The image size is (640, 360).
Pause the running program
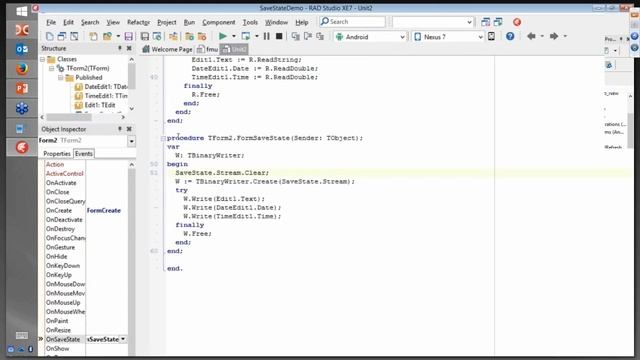pyautogui.click(x=267, y=36)
